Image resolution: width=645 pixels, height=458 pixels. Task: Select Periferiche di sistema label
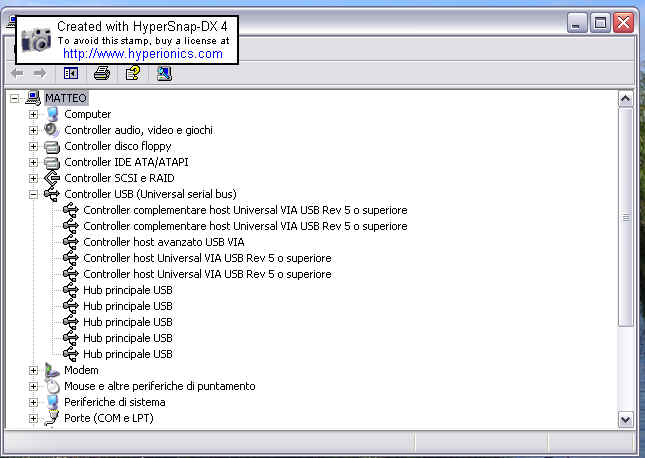[x=115, y=402]
